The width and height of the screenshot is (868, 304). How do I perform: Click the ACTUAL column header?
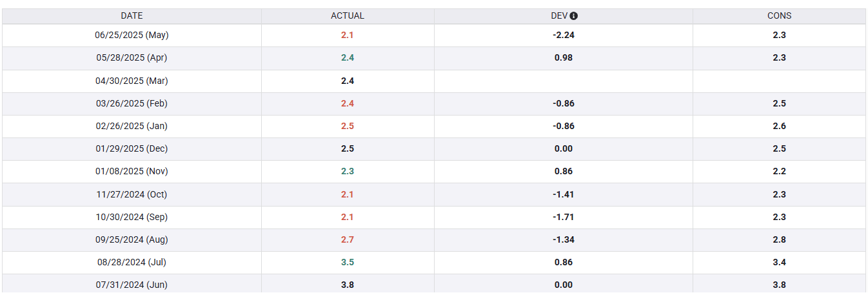pyautogui.click(x=348, y=16)
